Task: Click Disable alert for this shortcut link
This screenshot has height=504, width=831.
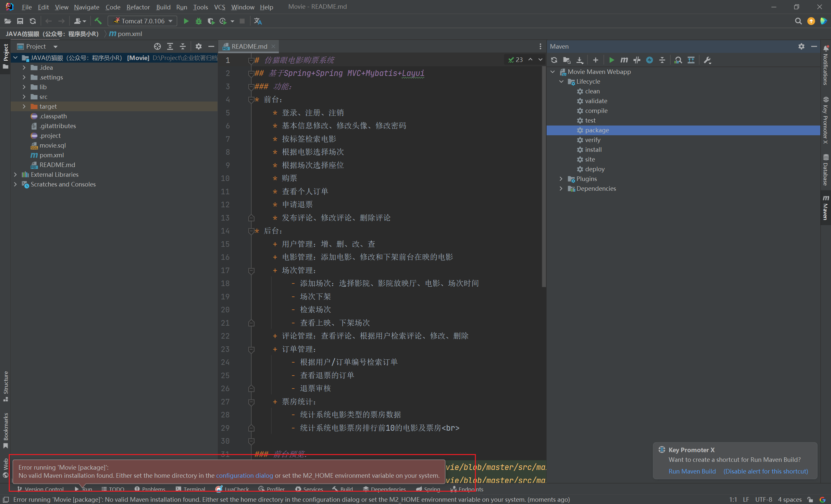Action: pos(765,471)
